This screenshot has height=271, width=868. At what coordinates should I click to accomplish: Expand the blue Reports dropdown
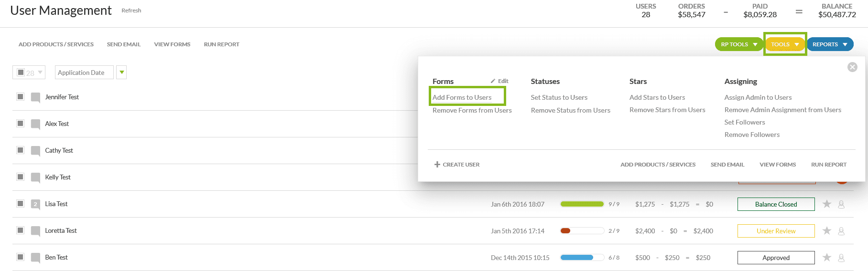click(x=830, y=44)
